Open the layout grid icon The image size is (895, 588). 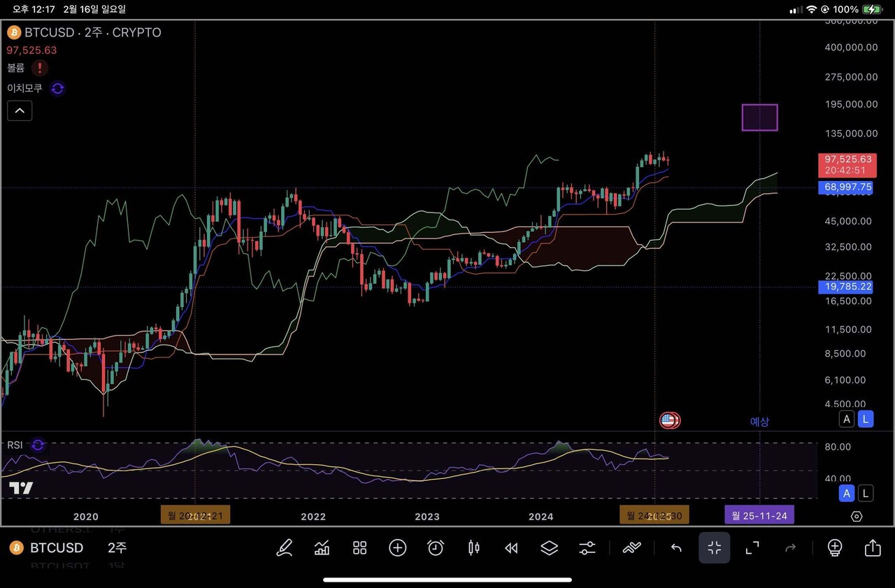pyautogui.click(x=359, y=548)
